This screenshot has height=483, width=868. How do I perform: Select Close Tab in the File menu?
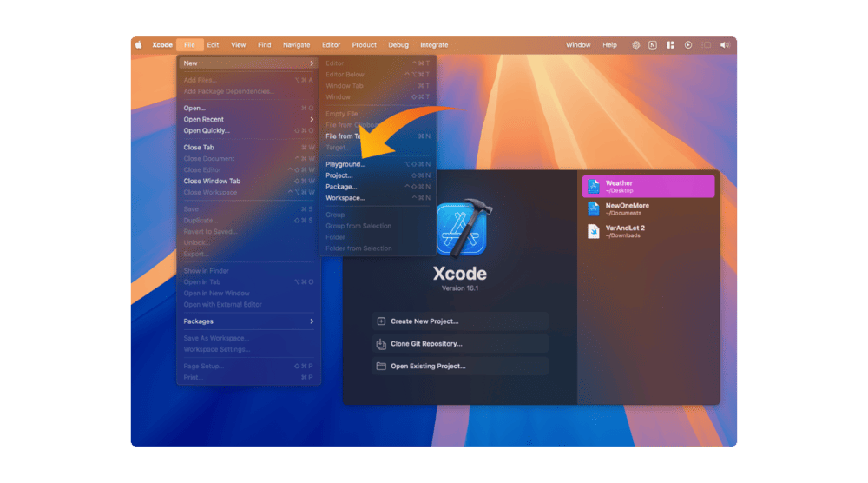tap(248, 148)
